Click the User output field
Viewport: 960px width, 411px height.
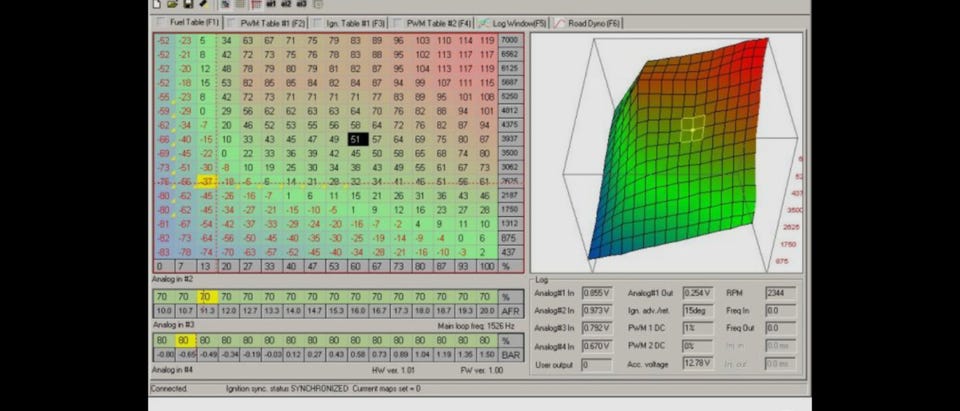coord(596,365)
